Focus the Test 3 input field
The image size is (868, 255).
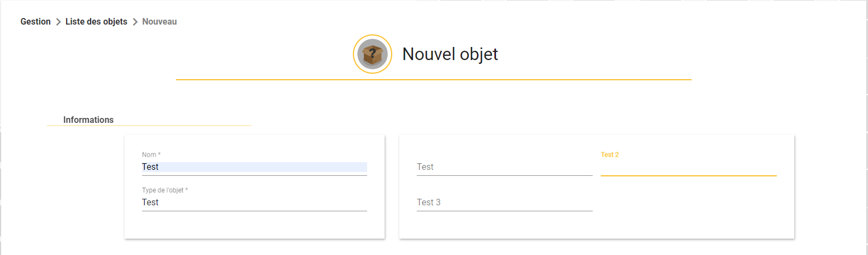coord(505,203)
